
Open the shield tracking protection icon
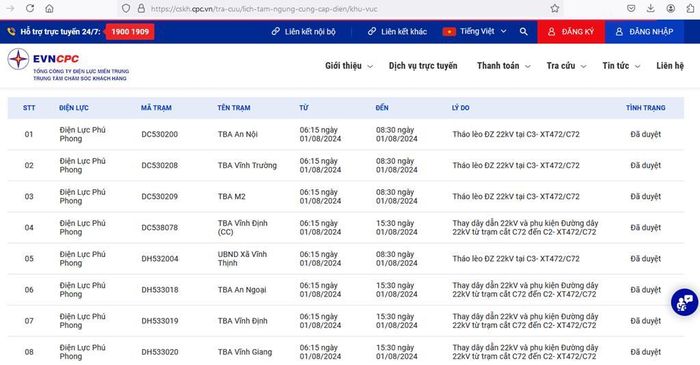(126, 8)
